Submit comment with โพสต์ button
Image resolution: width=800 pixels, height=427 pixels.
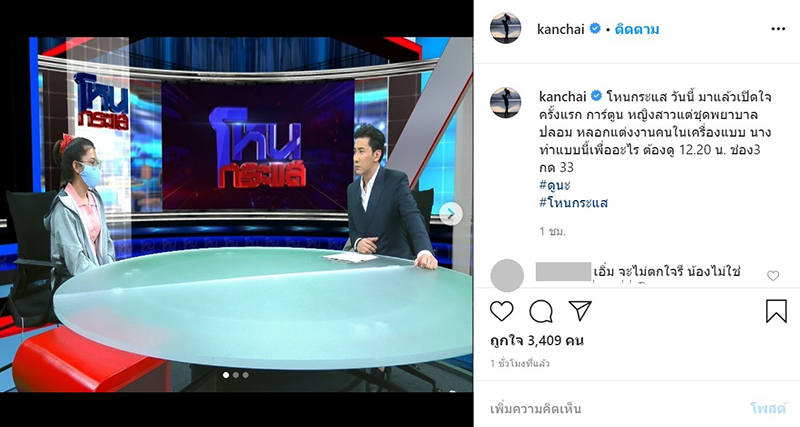(x=769, y=408)
